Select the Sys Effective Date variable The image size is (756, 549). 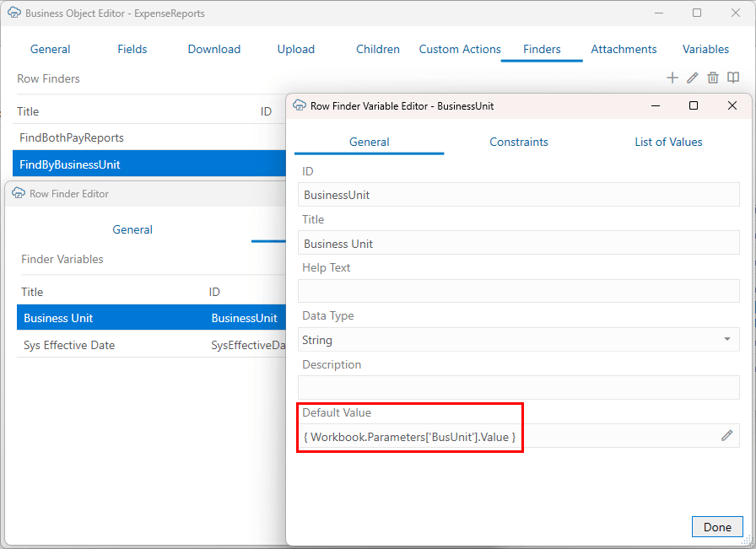click(70, 345)
